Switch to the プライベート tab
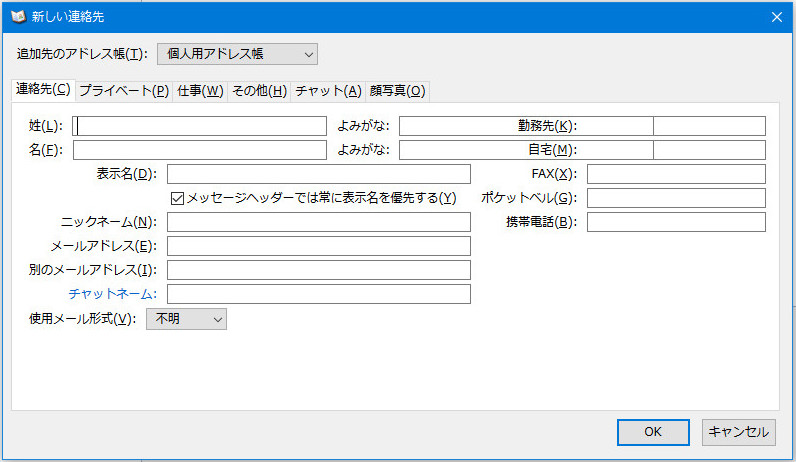 coord(124,91)
